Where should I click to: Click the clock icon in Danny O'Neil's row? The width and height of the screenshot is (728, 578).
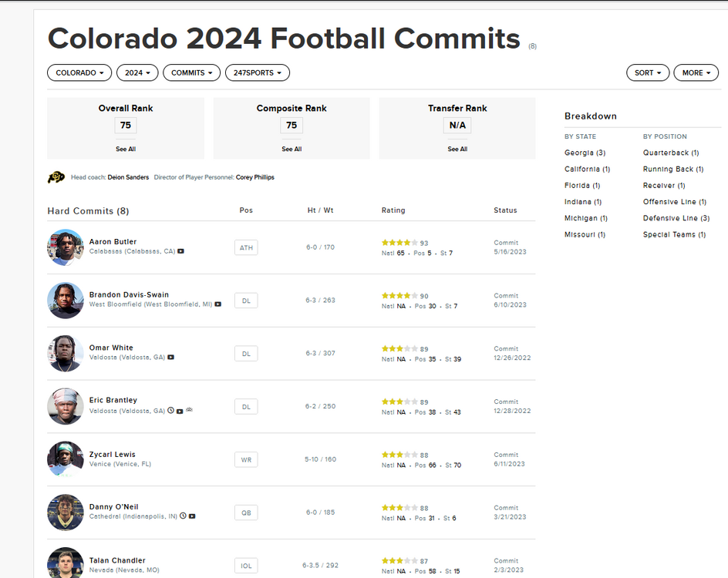[x=184, y=516]
